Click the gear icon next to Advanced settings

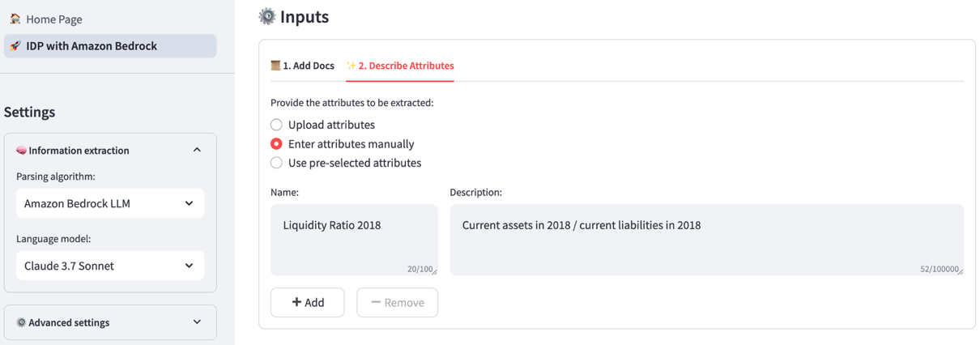tap(21, 322)
